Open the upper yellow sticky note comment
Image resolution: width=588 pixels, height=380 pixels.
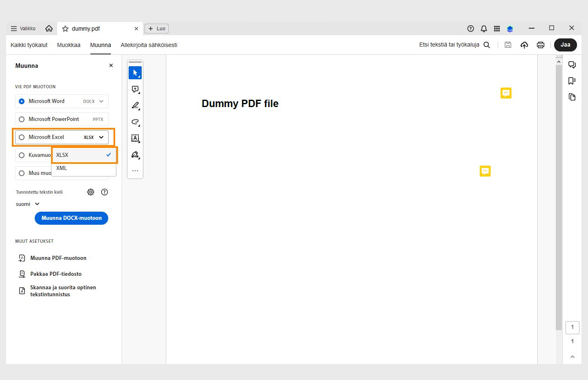(506, 93)
